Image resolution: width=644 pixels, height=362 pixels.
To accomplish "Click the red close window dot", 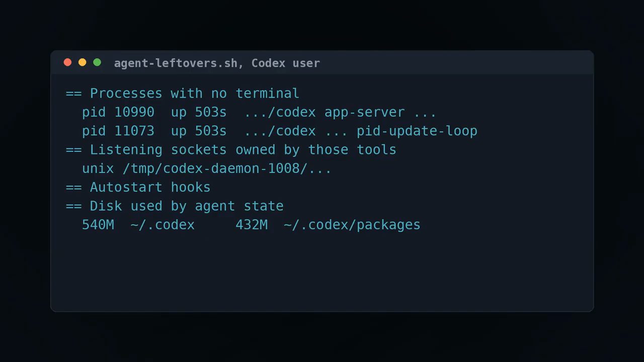I will pos(67,62).
